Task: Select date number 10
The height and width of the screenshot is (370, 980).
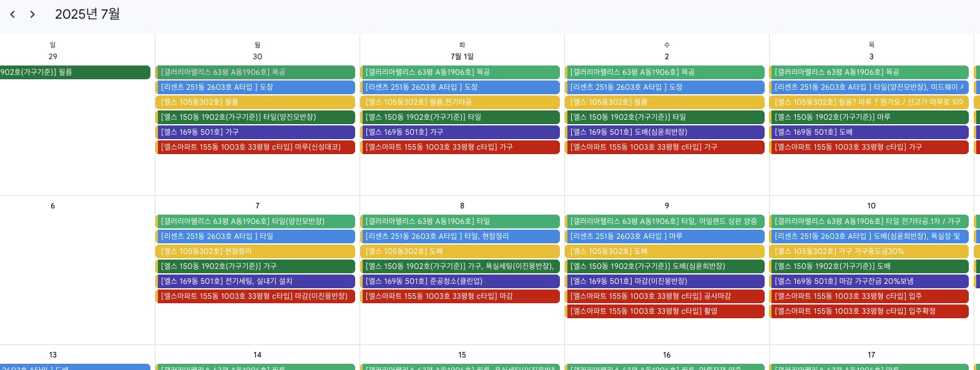Action: point(871,205)
